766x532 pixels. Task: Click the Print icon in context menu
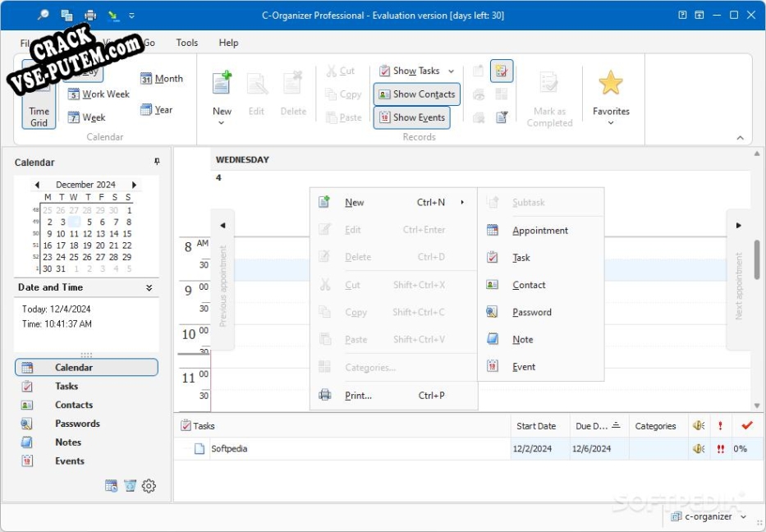[x=324, y=395]
